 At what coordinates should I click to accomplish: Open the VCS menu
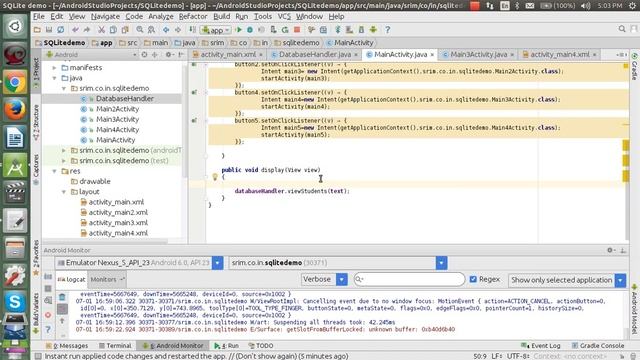coord(284,16)
